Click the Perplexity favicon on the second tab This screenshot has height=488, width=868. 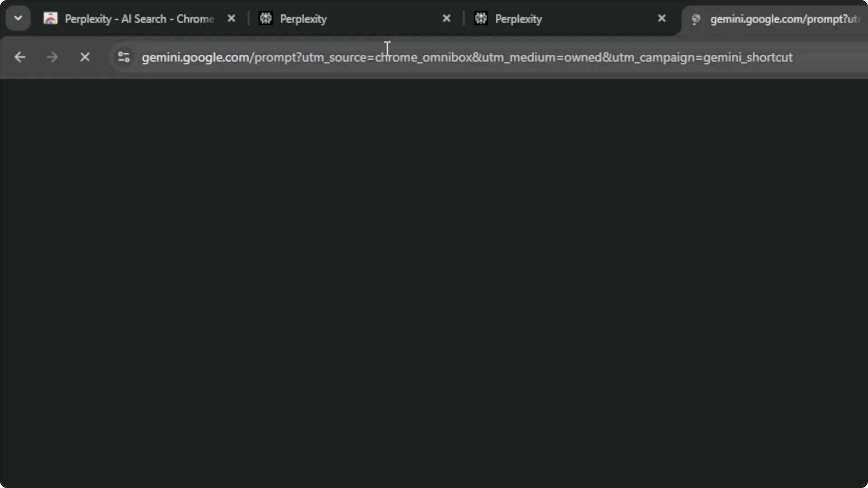266,18
